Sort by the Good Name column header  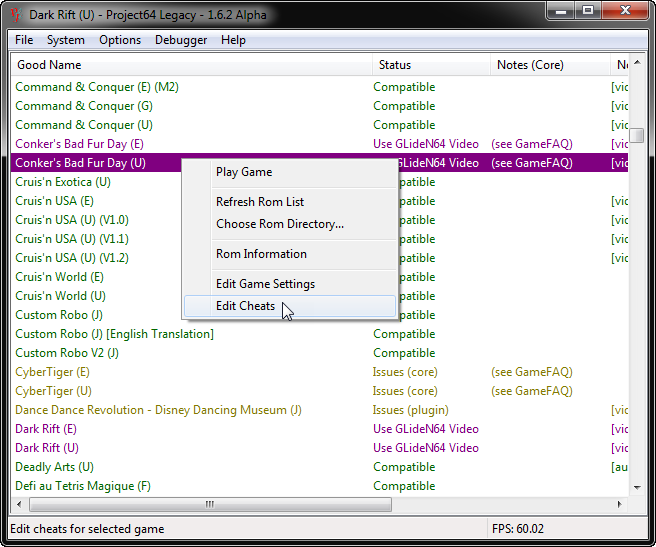click(x=192, y=65)
